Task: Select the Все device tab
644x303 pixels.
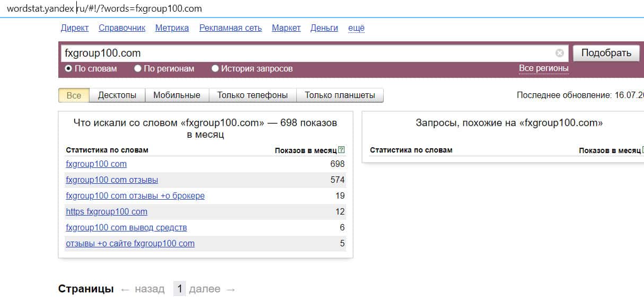Action: 74,95
